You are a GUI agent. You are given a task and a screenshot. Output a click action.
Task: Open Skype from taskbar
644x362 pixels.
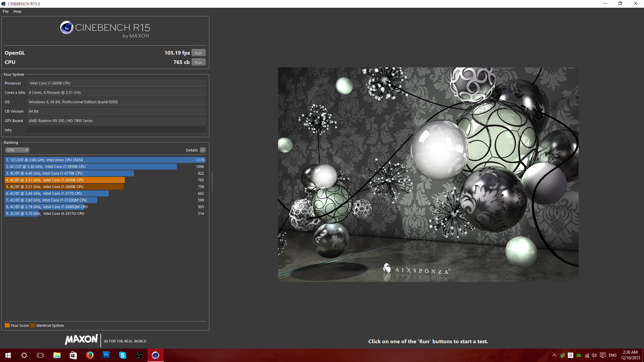pyautogui.click(x=122, y=355)
